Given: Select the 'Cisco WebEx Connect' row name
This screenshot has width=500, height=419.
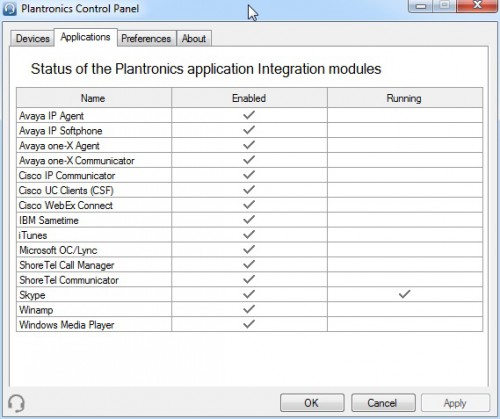Looking at the screenshot, I should coord(66,205).
